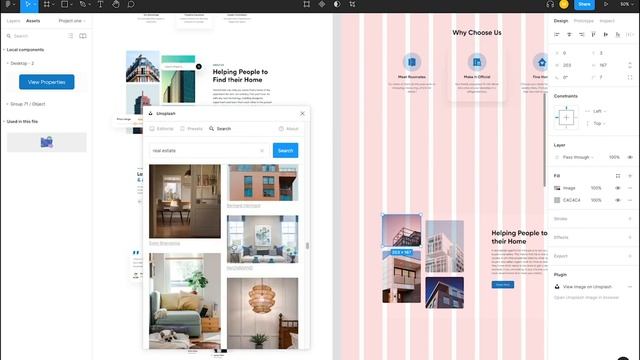Align selection to bottom
Image resolution: width=640 pixels, height=360 pixels.
tap(618, 35)
